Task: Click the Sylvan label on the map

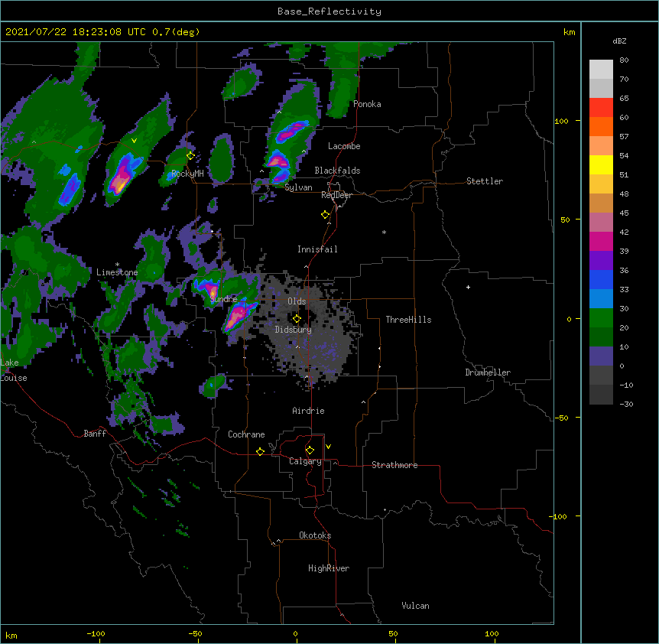Action: coord(298,187)
